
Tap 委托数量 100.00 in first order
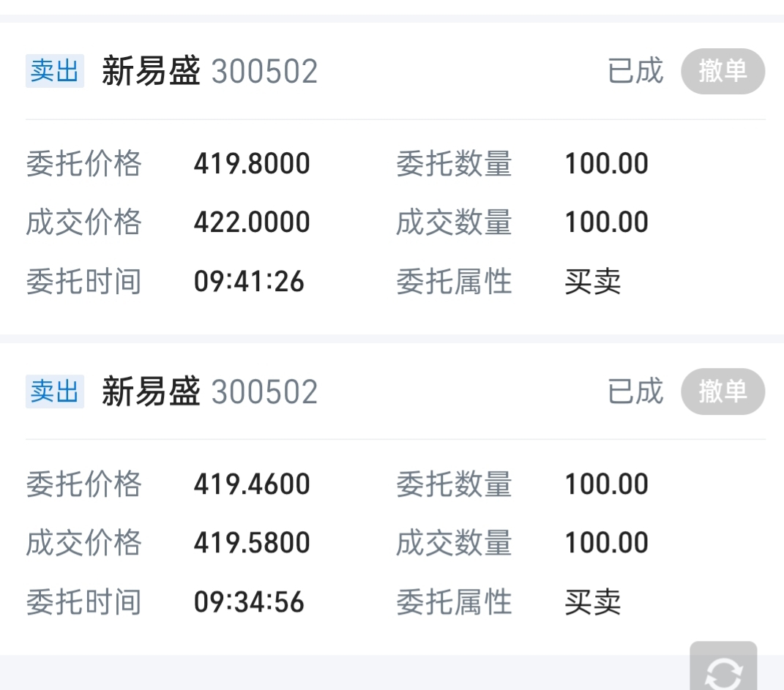click(607, 164)
